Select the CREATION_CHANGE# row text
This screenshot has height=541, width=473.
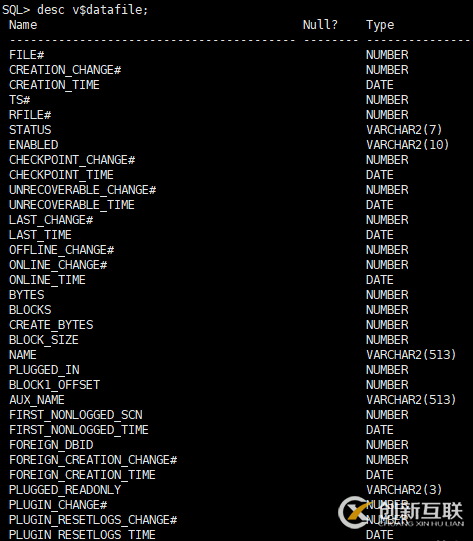(65, 70)
